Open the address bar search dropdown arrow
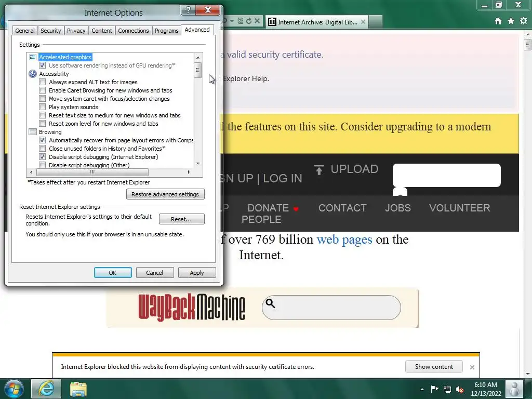The width and height of the screenshot is (532, 399). point(232,21)
